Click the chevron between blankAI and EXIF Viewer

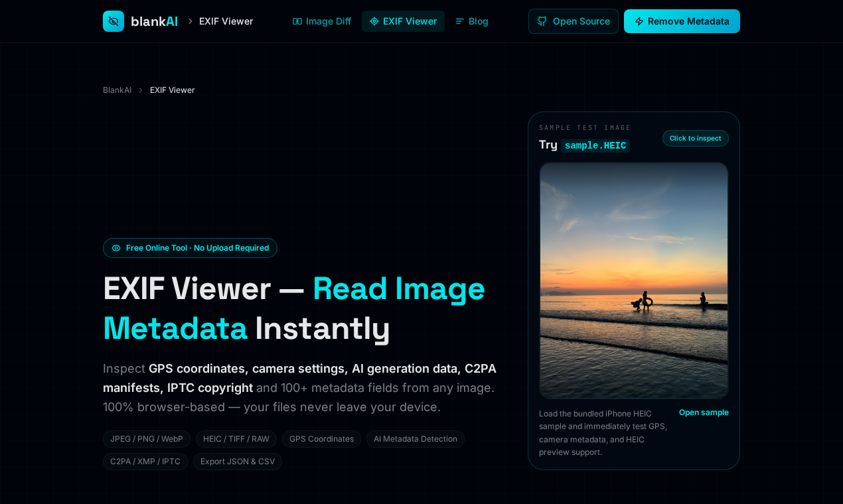[x=189, y=21]
